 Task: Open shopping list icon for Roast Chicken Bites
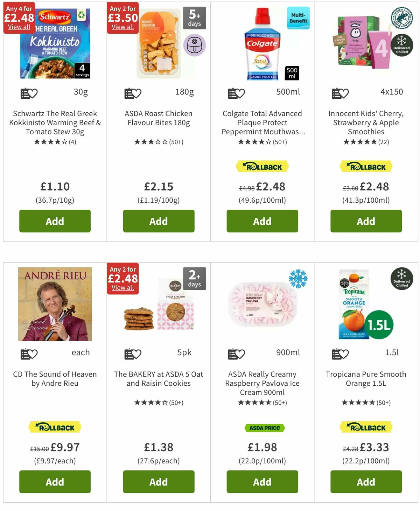click(129, 93)
